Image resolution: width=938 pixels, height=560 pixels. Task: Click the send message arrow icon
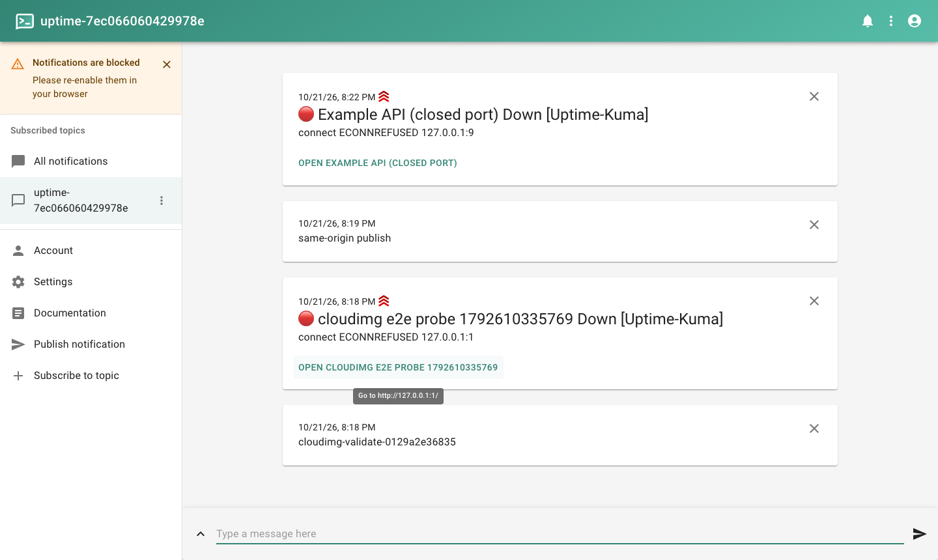tap(920, 534)
